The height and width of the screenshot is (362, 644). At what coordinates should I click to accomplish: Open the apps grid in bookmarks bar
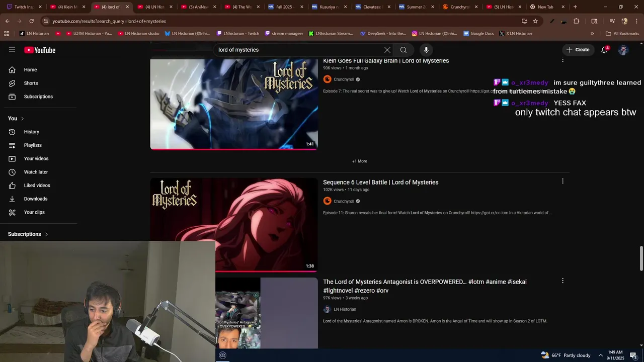tap(7, 34)
